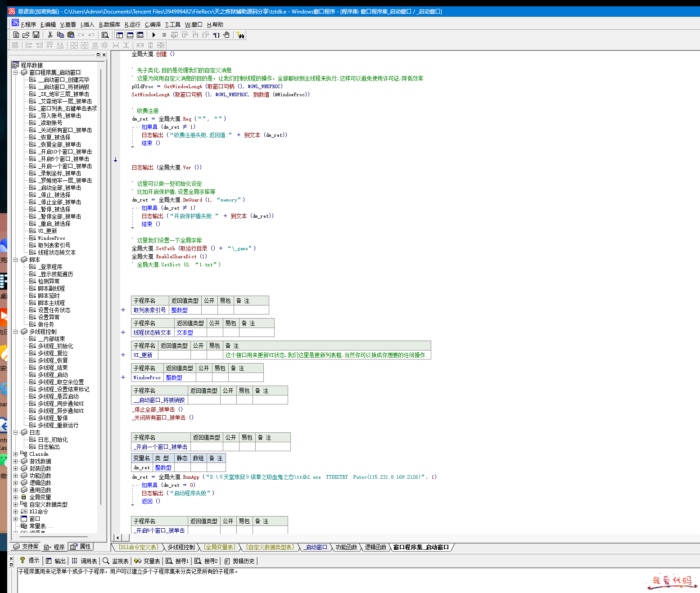This screenshot has height=593, width=700.
Task: Click the binoculars search icon
Action: point(240,35)
